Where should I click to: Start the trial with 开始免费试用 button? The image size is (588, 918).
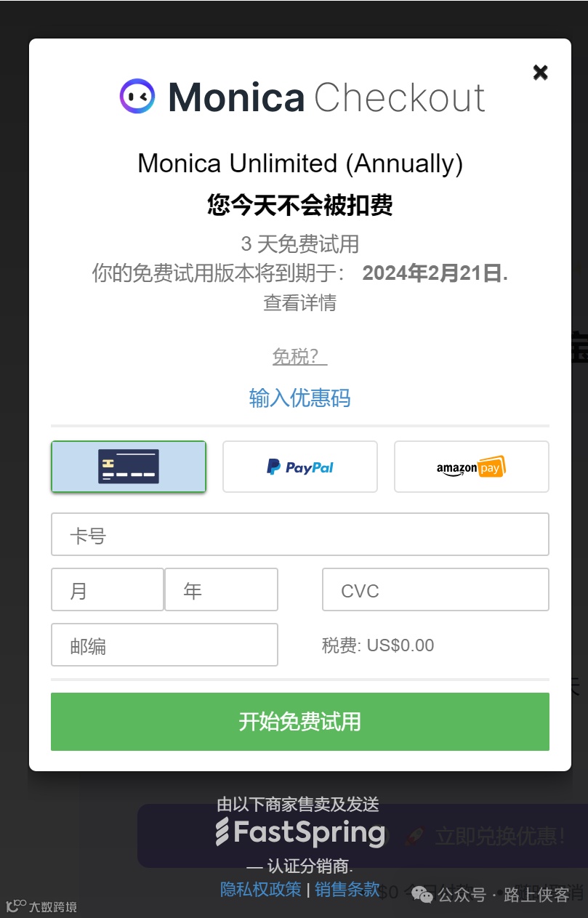pyautogui.click(x=300, y=722)
